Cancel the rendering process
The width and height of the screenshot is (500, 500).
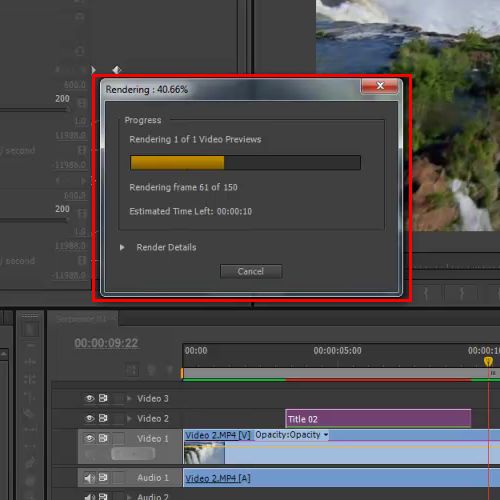(x=251, y=271)
